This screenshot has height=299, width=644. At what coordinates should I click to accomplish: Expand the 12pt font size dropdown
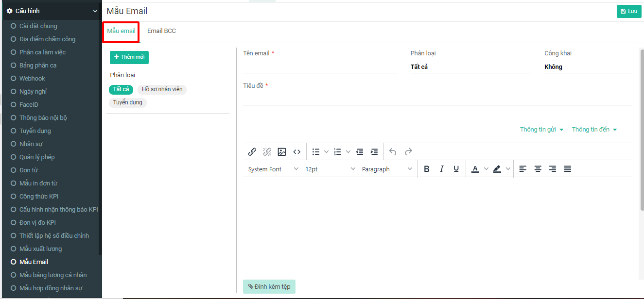pyautogui.click(x=330, y=169)
